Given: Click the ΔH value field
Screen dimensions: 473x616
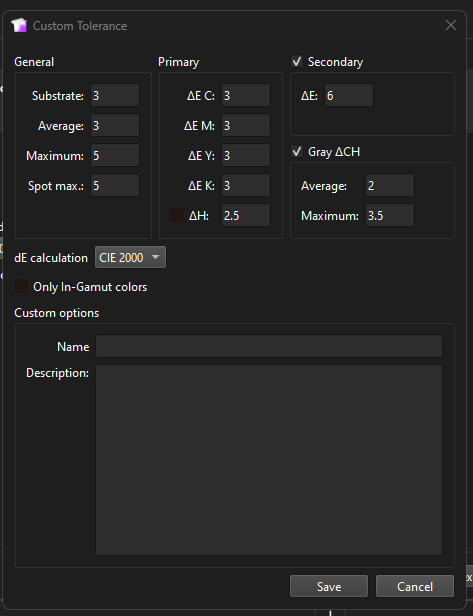Looking at the screenshot, I should point(246,215).
